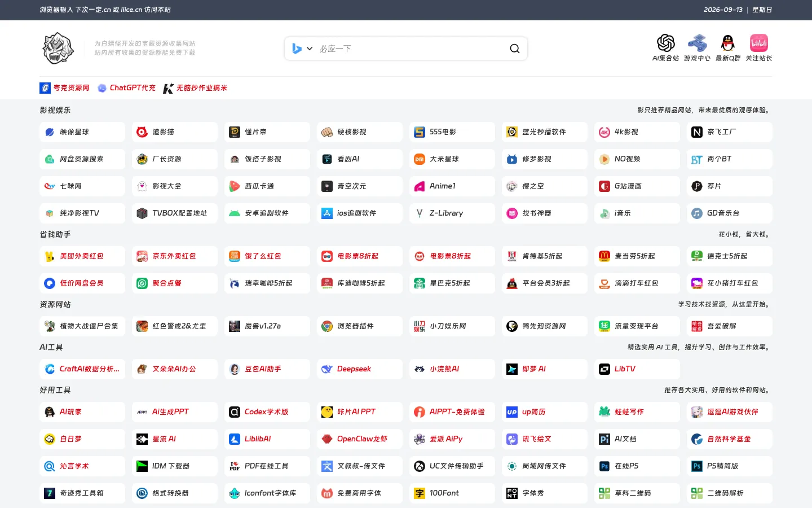Click the 安卓追剧软件 Android icon
This screenshot has width=812, height=508.
coord(235,213)
